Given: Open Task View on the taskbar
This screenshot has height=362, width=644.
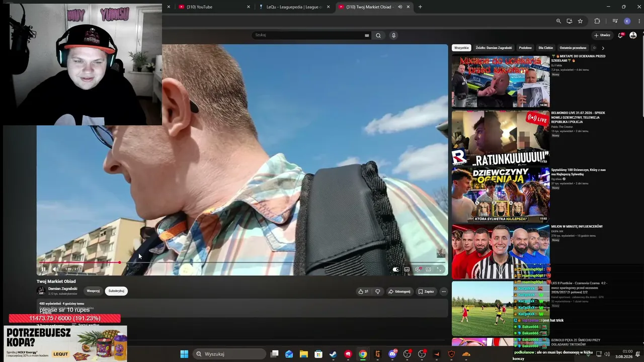Looking at the screenshot, I should coord(274,354).
